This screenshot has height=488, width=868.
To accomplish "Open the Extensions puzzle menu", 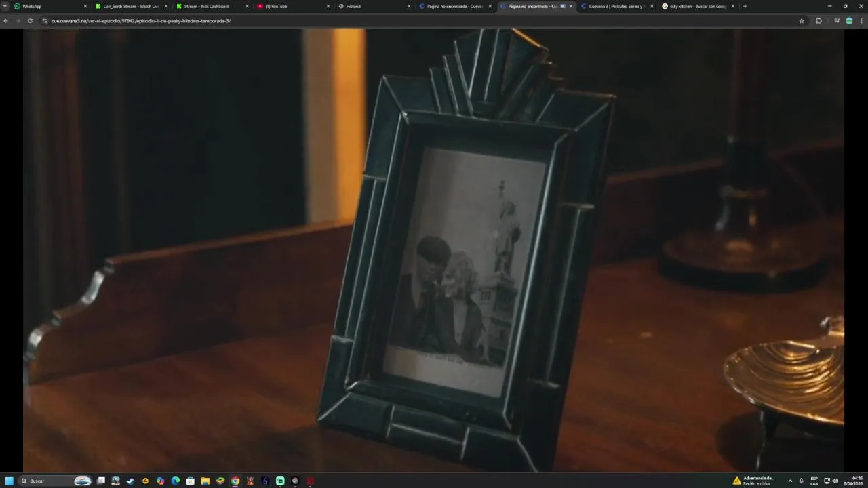I will (818, 21).
